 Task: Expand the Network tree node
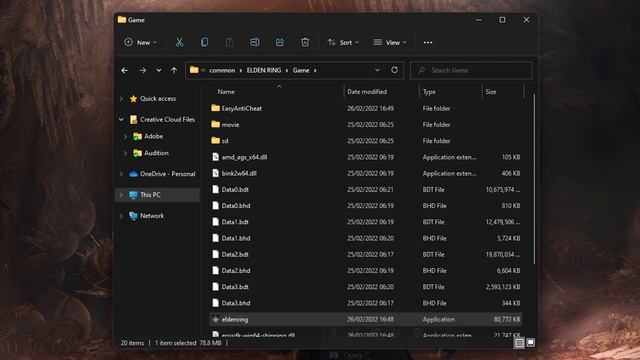pyautogui.click(x=121, y=216)
